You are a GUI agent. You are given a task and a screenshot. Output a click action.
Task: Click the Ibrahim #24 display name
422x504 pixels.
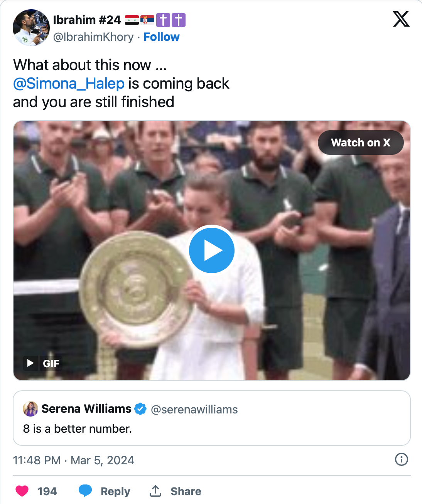[87, 20]
